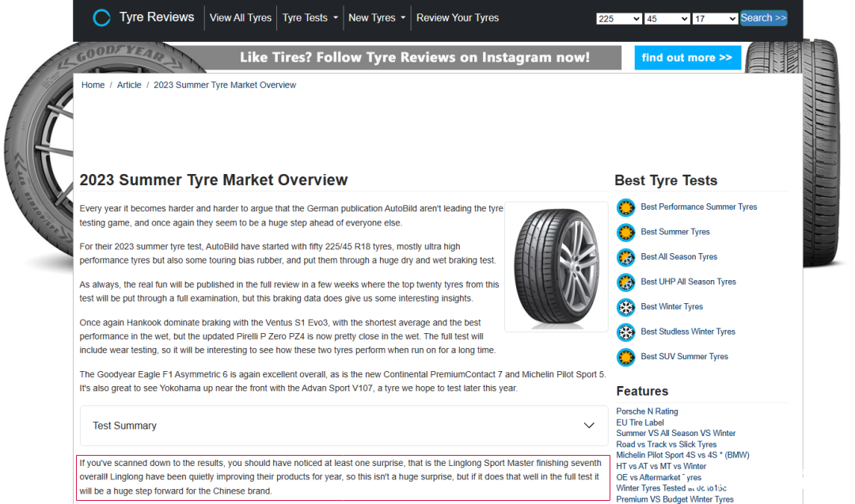This screenshot has width=855, height=504.
Task: Open Best SUV Summer Tyres link
Action: click(684, 356)
